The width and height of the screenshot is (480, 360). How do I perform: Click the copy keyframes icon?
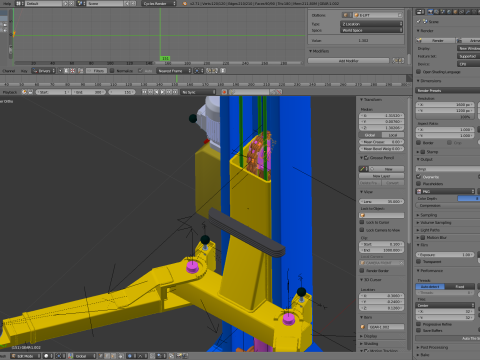click(x=209, y=71)
